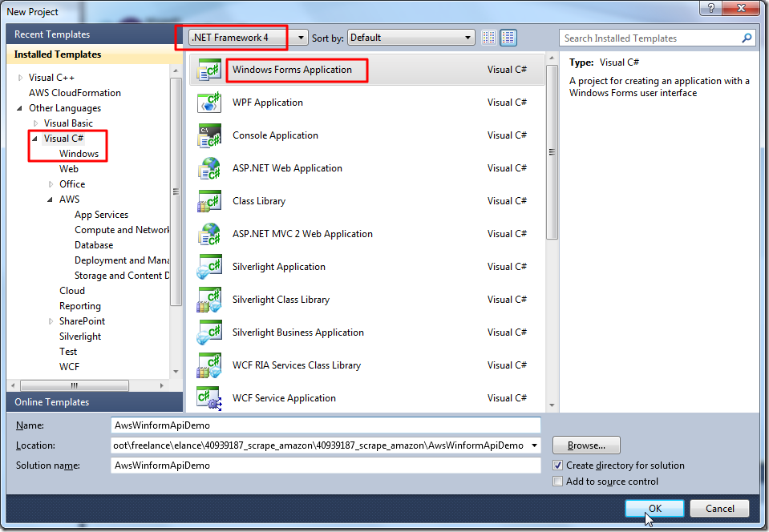Viewport: 769px width, 532px height.
Task: Click the Windows Forms Application template icon
Action: tap(209, 70)
